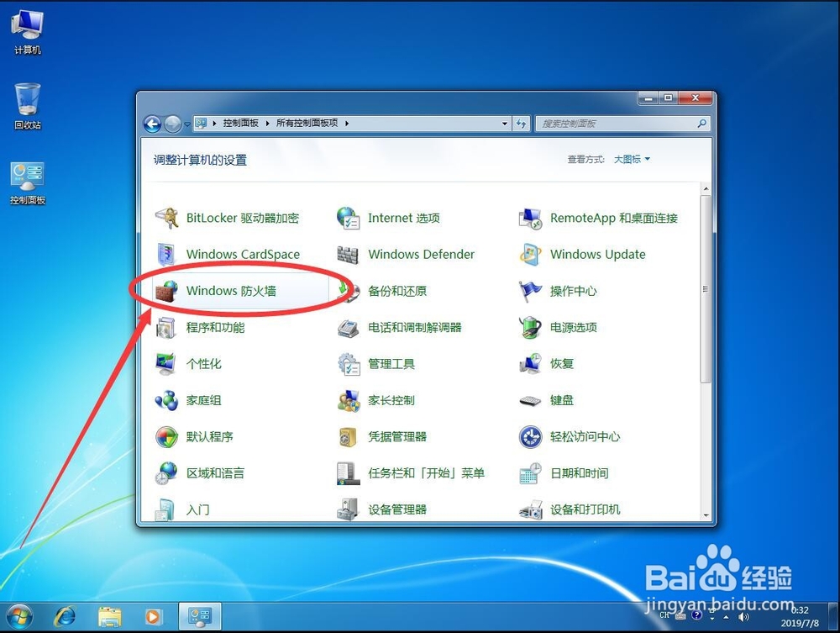Click 所有控制面板项 breadcrumb

click(307, 124)
